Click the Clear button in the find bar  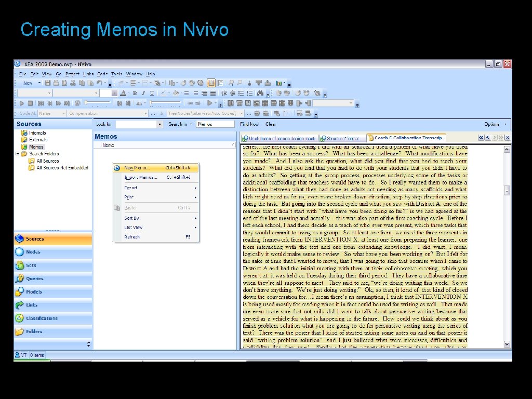[270, 124]
